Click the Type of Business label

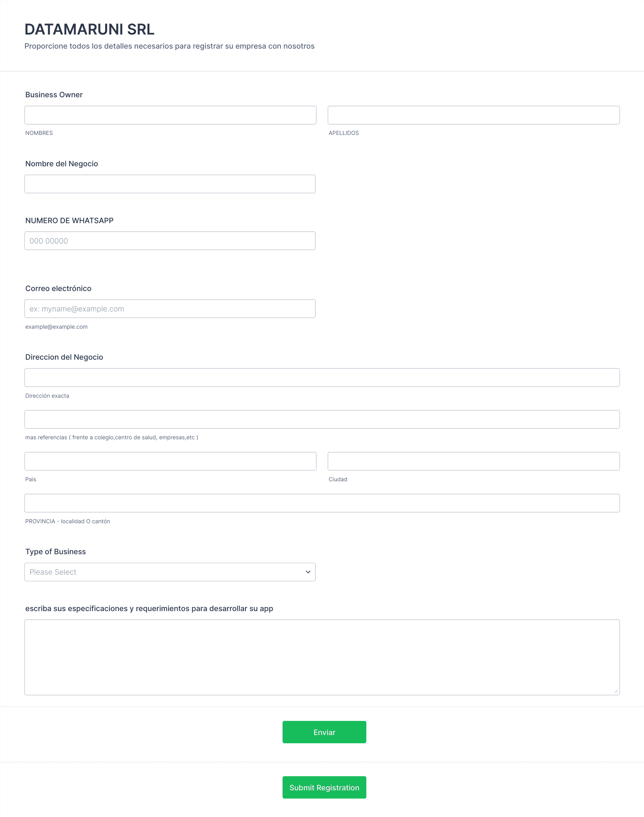coord(56,551)
